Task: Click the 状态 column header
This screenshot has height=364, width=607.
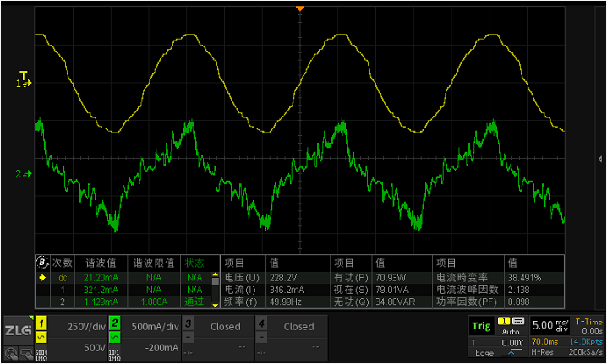Action: click(194, 263)
